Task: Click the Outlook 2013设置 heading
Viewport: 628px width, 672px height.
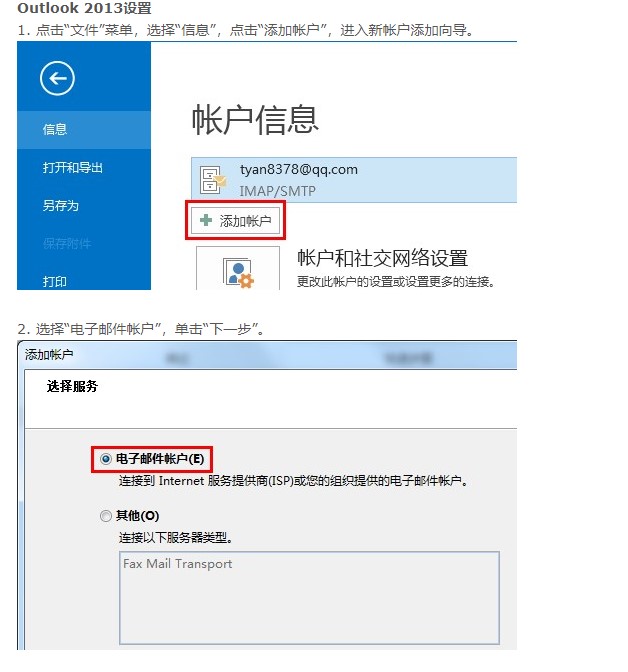Action: [x=84, y=8]
